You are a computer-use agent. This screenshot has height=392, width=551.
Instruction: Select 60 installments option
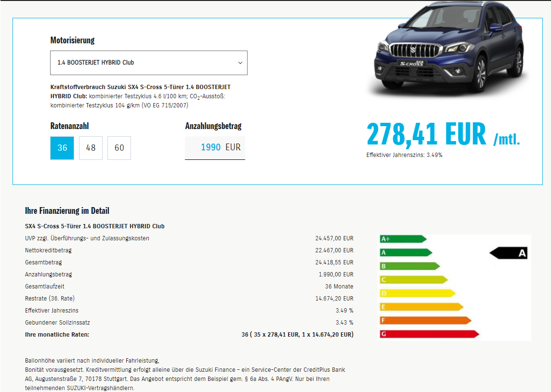pyautogui.click(x=119, y=148)
